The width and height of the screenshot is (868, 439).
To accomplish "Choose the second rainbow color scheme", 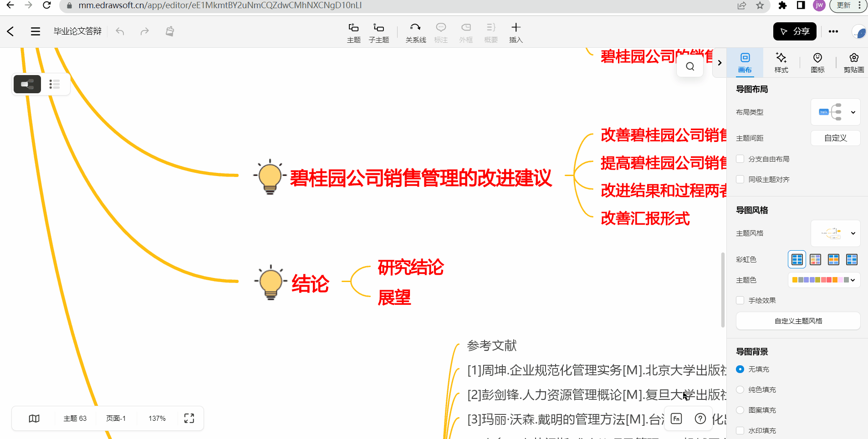I will pyautogui.click(x=815, y=259).
